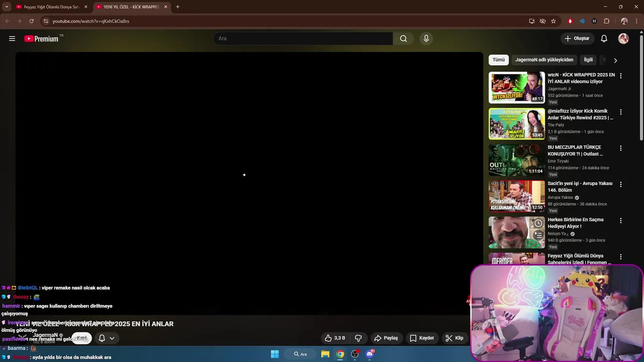The height and width of the screenshot is (362, 644).
Task: Open the black cat extension icon
Action: click(594, 21)
